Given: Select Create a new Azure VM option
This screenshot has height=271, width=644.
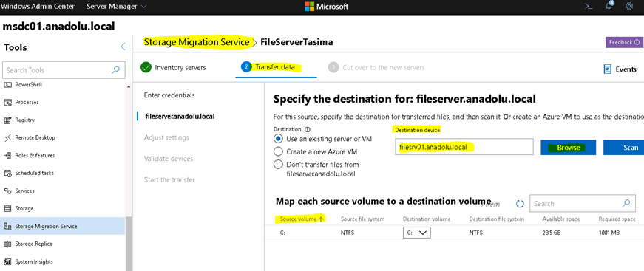Looking at the screenshot, I should [x=316, y=151].
